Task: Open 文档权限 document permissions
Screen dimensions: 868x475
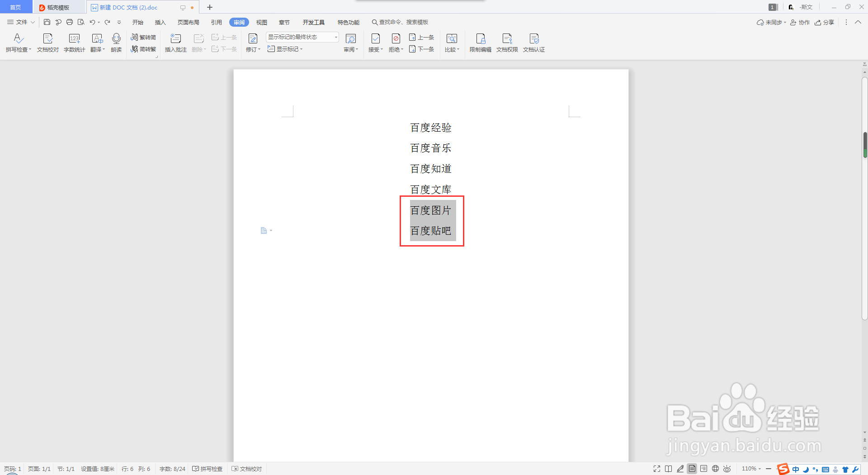Action: click(507, 43)
